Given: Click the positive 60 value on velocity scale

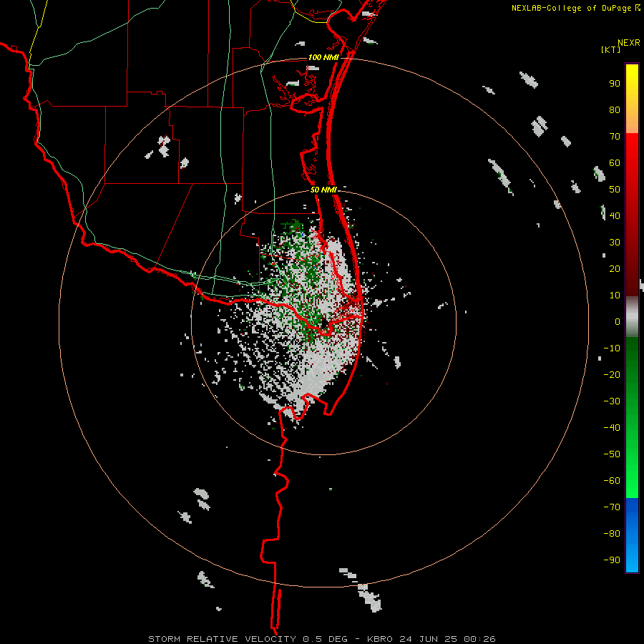Looking at the screenshot, I should point(615,162).
